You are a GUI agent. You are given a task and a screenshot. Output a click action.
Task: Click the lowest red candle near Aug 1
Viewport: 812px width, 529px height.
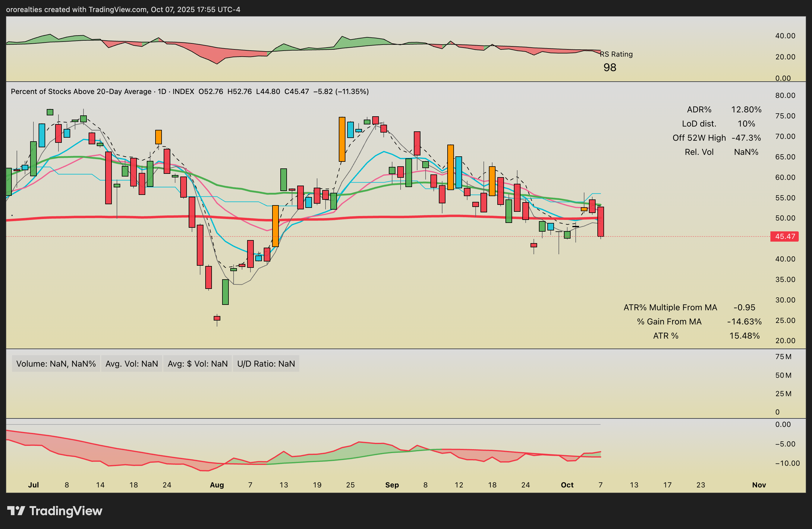(217, 318)
